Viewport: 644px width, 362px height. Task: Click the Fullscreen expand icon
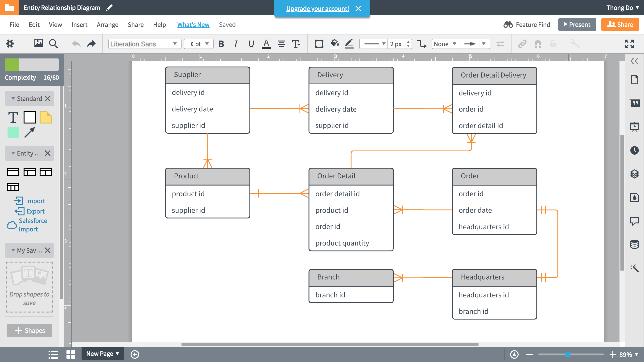(x=629, y=43)
